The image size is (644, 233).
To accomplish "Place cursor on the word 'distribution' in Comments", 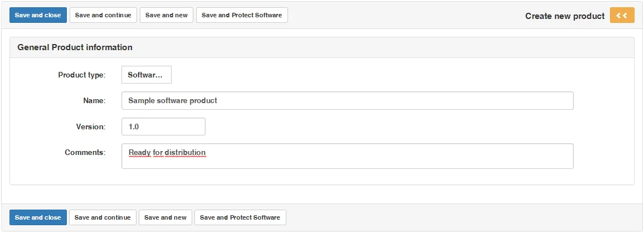I will point(186,153).
